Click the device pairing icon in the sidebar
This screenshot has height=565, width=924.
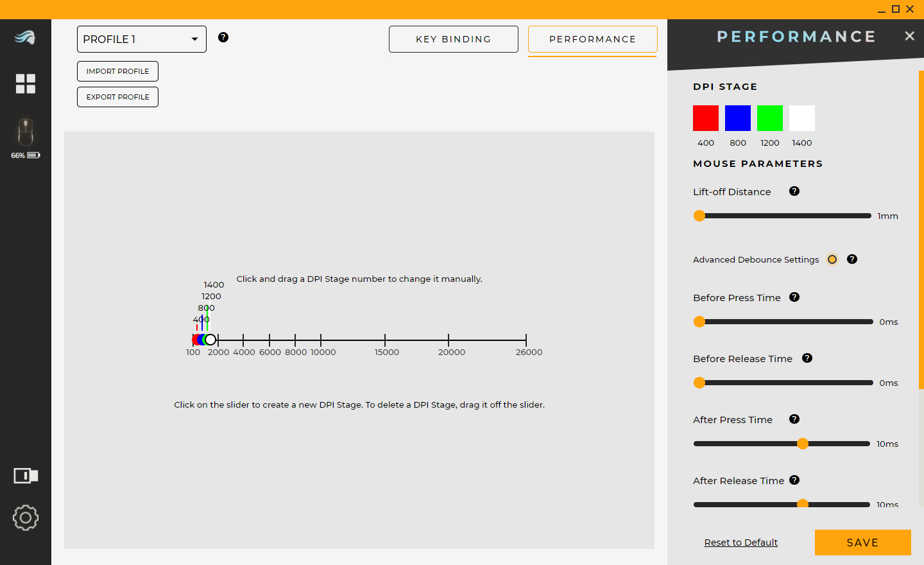[26, 476]
